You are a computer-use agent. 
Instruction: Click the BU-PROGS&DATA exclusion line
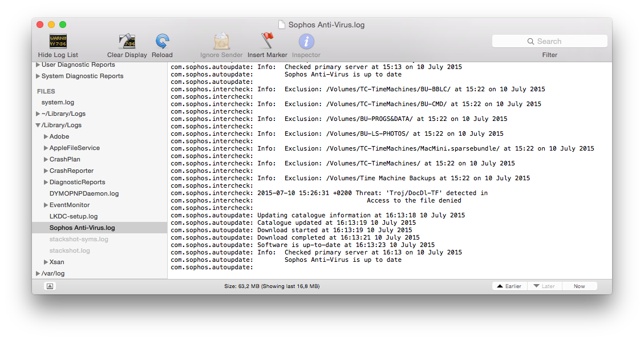[339, 119]
